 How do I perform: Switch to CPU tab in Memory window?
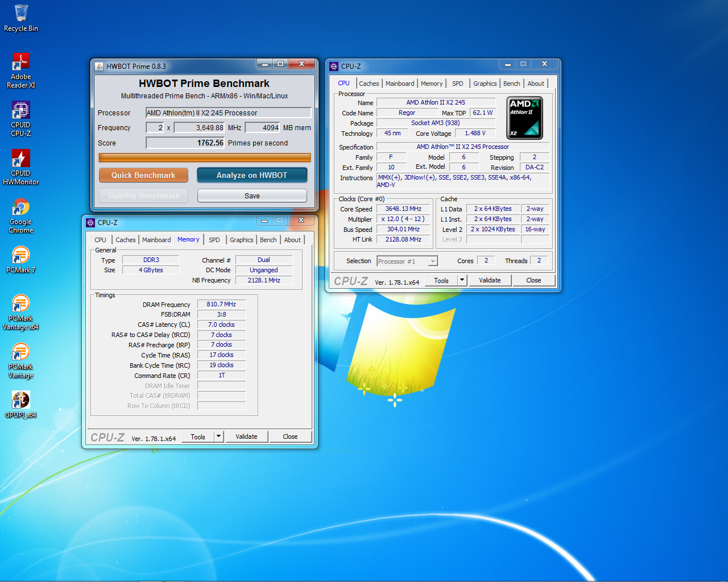tap(100, 240)
